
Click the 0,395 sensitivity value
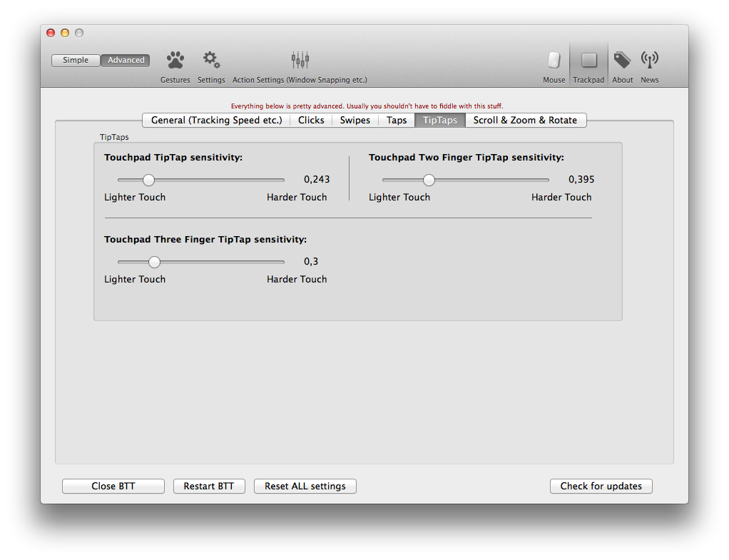pyautogui.click(x=581, y=180)
